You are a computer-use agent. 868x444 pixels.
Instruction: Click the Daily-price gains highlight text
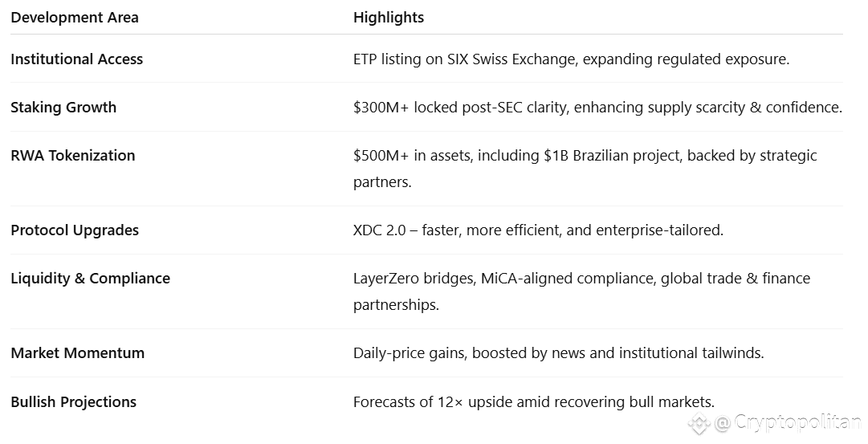pos(409,353)
